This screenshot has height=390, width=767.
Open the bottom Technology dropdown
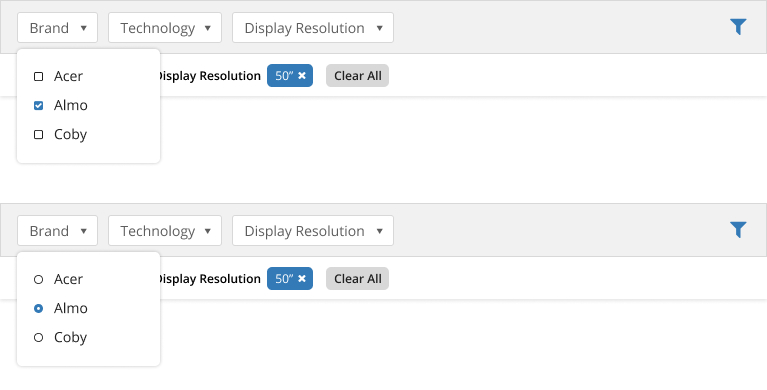pyautogui.click(x=165, y=230)
